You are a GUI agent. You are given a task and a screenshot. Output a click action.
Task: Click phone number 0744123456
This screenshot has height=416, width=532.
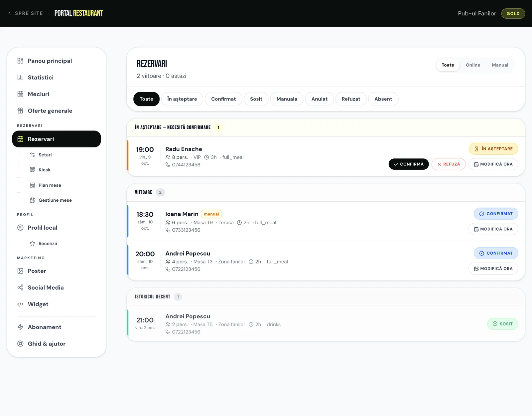pyautogui.click(x=186, y=165)
